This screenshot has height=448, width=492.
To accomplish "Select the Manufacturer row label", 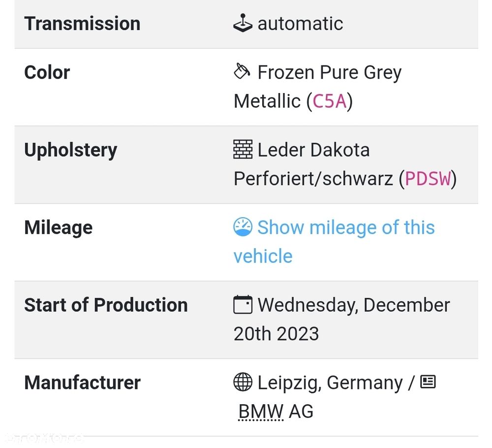I will 82,383.
